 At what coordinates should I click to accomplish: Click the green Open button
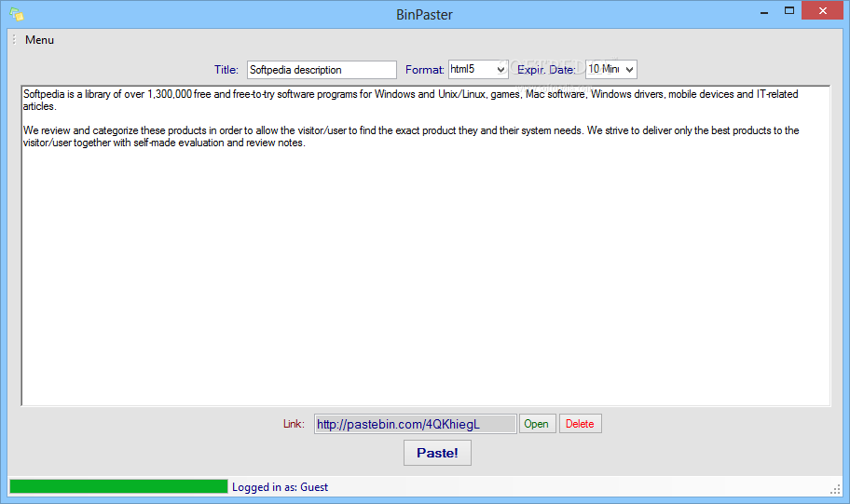pyautogui.click(x=537, y=424)
